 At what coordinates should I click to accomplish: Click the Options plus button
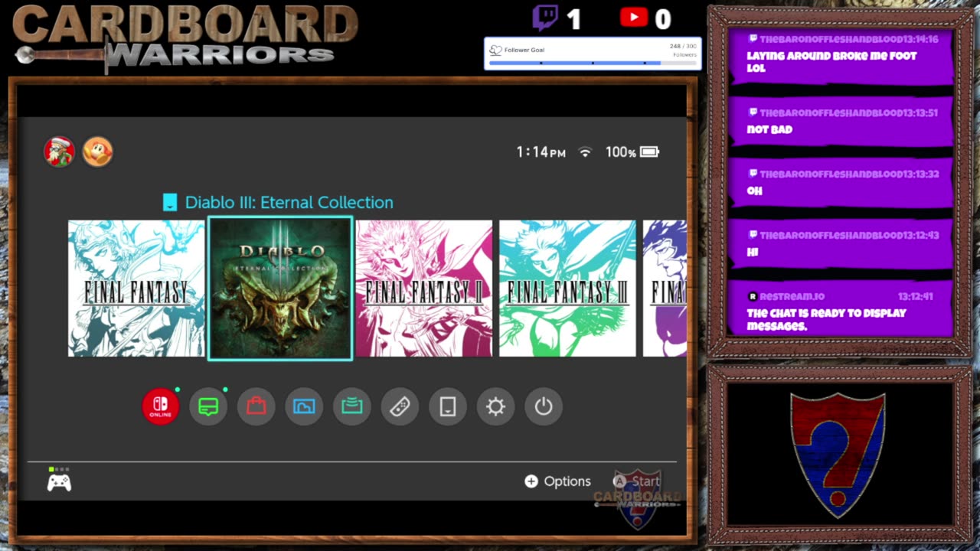pos(558,481)
